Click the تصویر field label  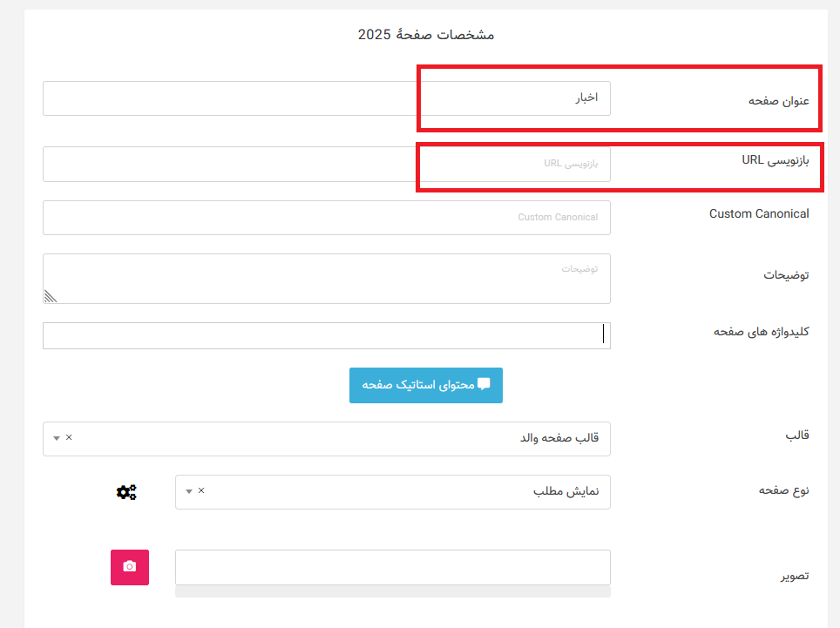[793, 575]
